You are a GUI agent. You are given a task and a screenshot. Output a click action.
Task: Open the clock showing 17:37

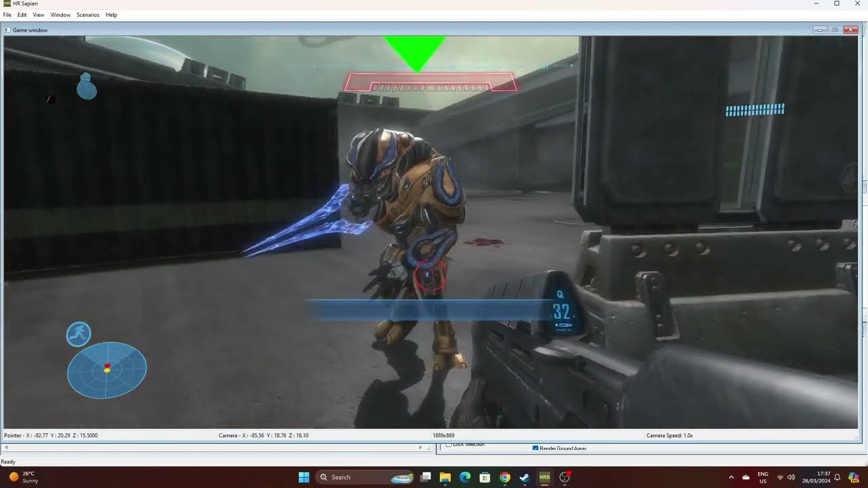point(818,477)
